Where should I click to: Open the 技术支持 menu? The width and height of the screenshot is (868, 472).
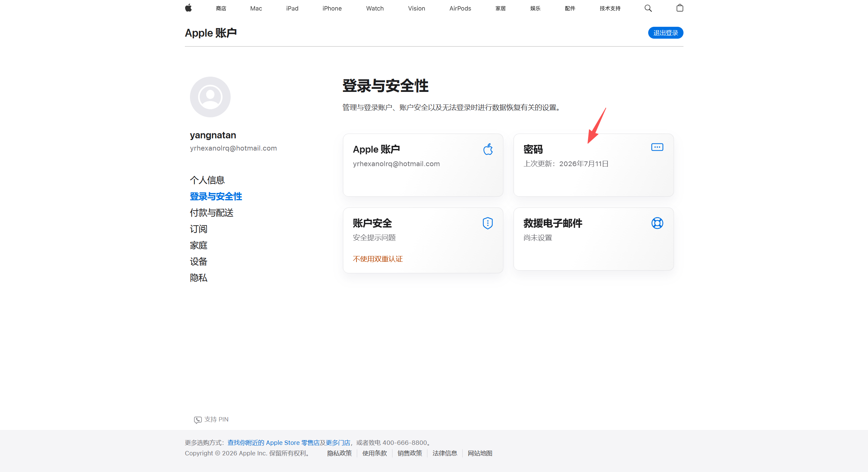pos(610,8)
